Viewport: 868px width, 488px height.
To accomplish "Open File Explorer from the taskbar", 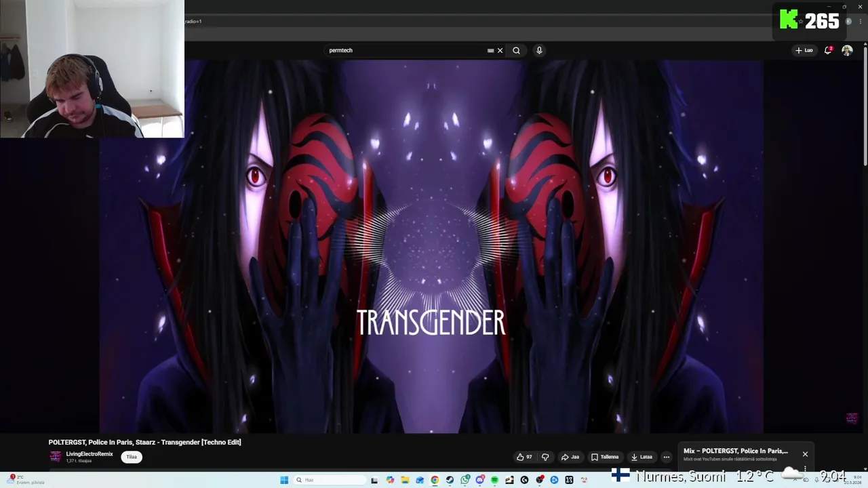I will pyautogui.click(x=405, y=480).
